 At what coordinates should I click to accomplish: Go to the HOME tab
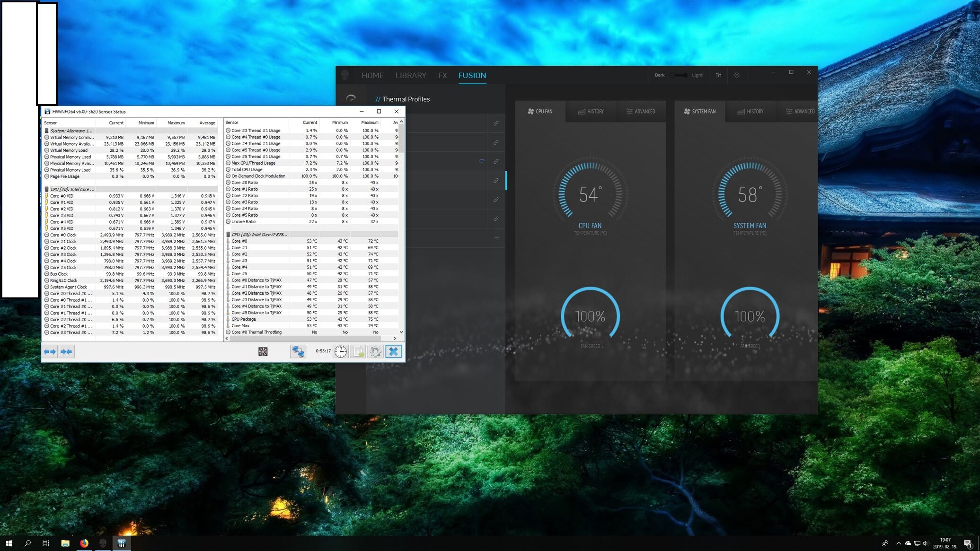click(x=372, y=75)
